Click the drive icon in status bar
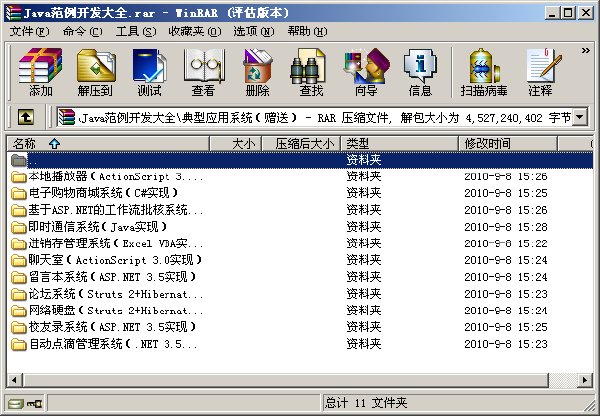The height and width of the screenshot is (416, 600). (16, 403)
